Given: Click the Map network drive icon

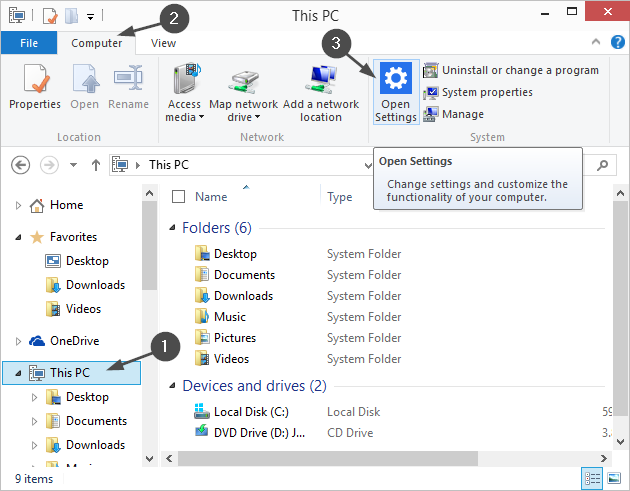Looking at the screenshot, I should tap(243, 81).
